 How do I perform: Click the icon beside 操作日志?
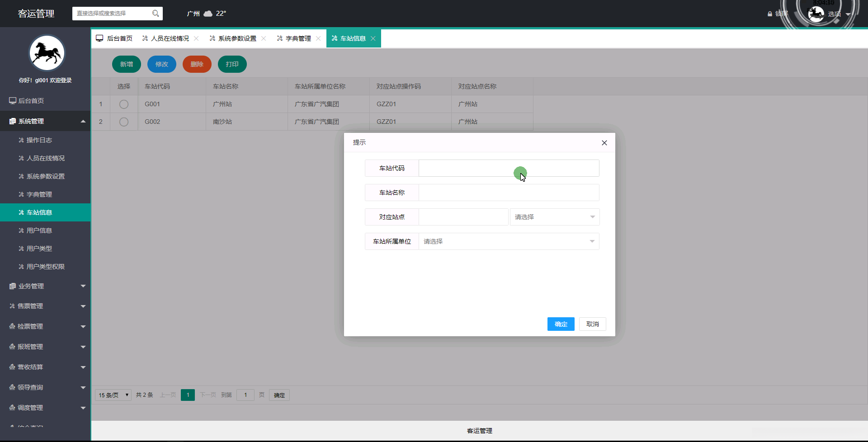(21, 140)
